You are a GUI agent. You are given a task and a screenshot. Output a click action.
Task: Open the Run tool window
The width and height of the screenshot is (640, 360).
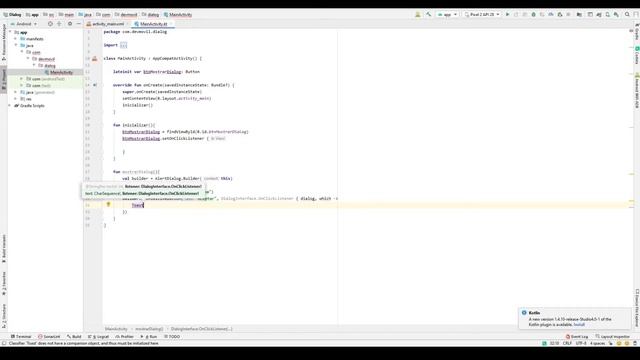(x=149, y=337)
